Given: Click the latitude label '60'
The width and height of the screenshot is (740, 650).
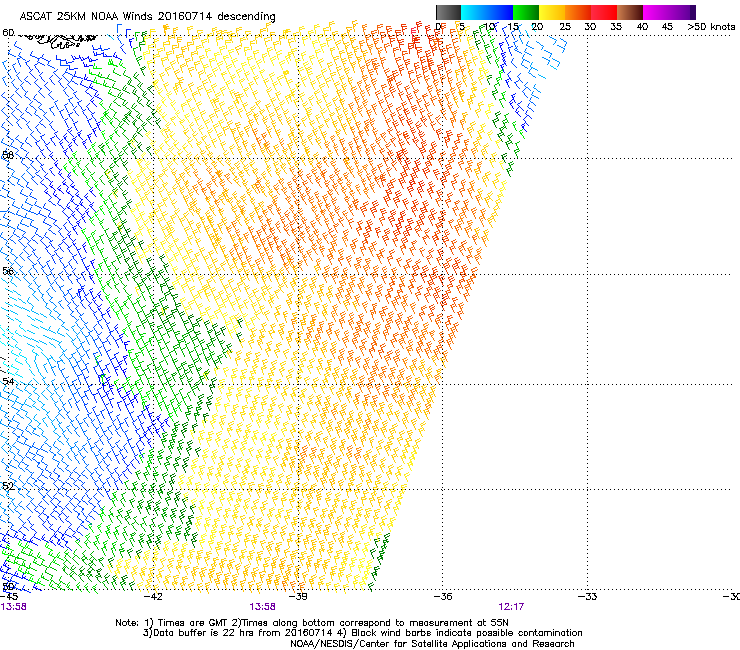Looking at the screenshot, I should [x=8, y=33].
